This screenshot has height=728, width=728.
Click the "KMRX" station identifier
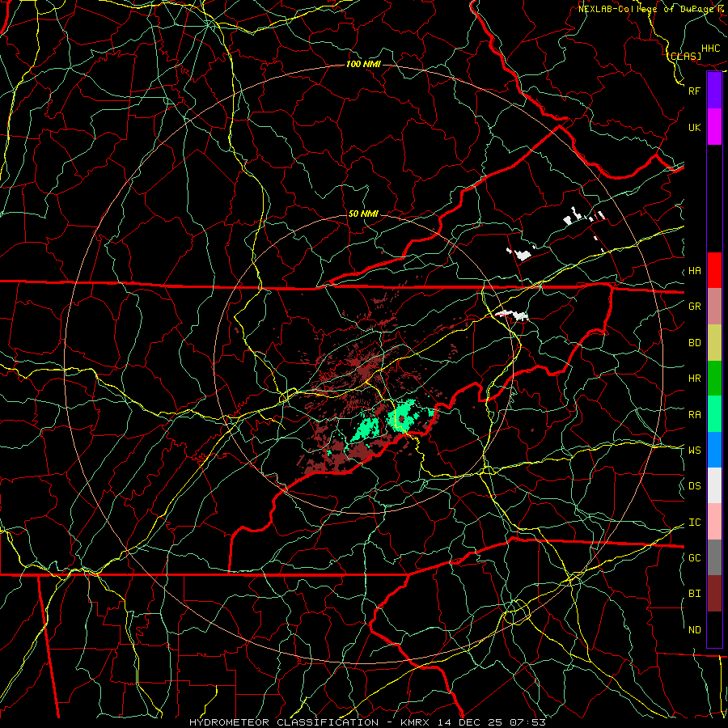pyautogui.click(x=415, y=722)
